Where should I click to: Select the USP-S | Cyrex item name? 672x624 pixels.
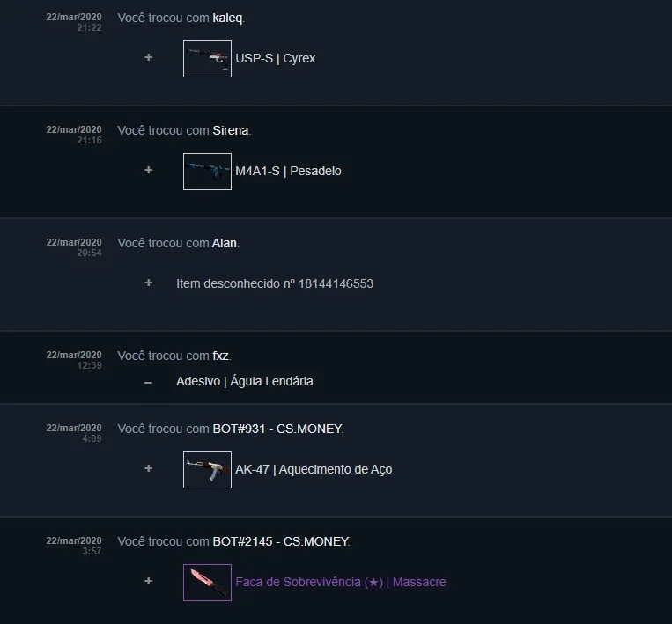tap(275, 58)
